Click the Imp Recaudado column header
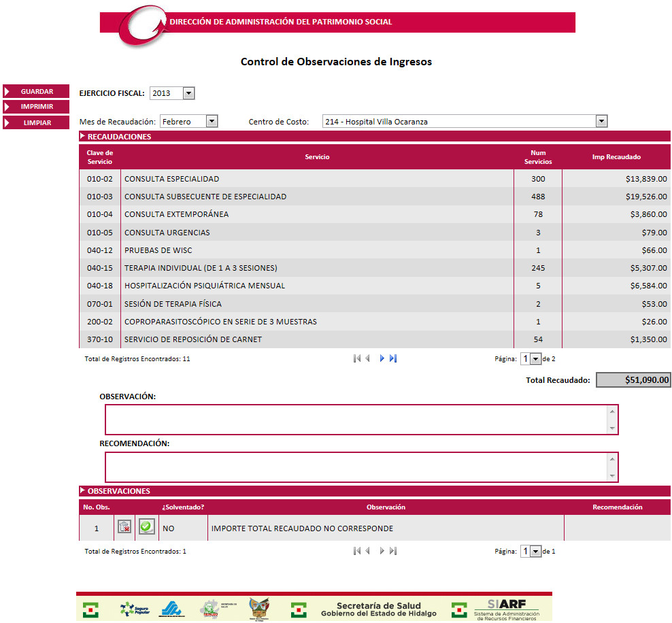The height and width of the screenshot is (623, 672). (x=616, y=157)
